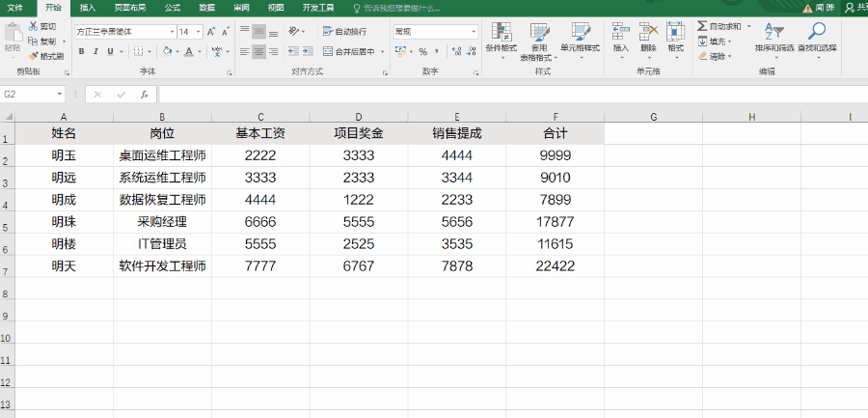Open the font name dropdown
Image resolution: width=868 pixels, height=418 pixels.
(173, 32)
